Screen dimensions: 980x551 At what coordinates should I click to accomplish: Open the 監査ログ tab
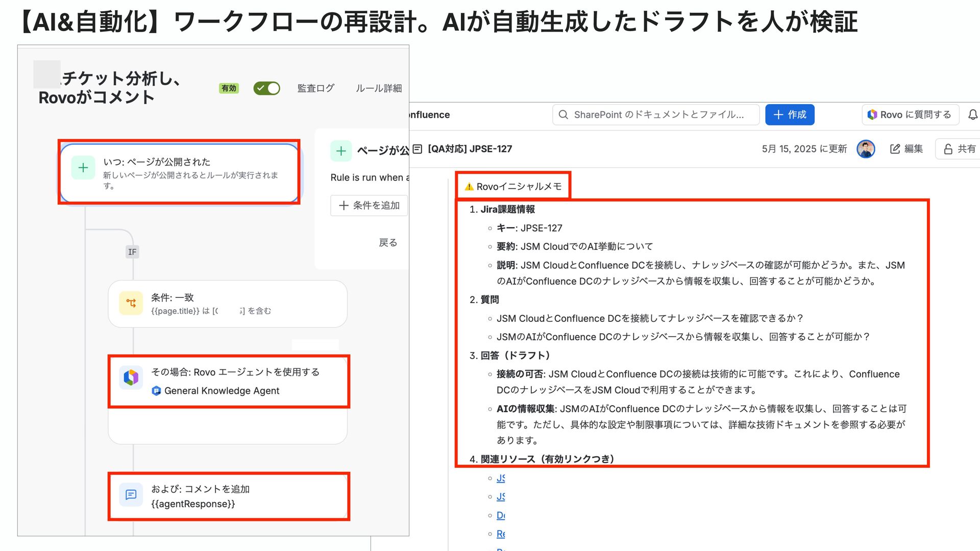coord(315,88)
